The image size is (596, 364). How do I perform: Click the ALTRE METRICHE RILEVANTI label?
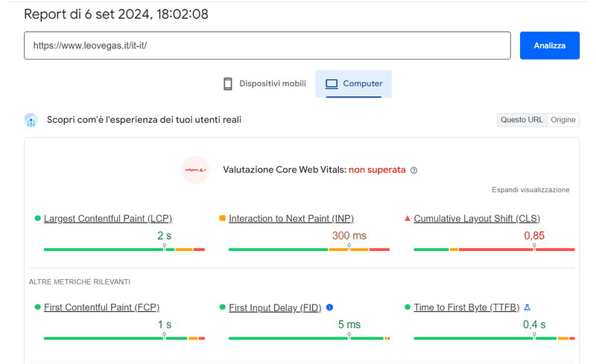point(80,282)
